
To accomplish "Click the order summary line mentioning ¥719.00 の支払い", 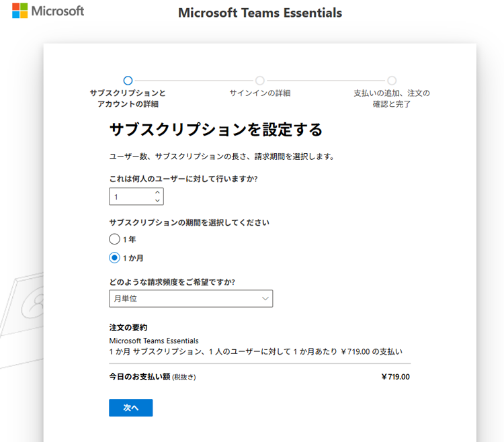I will click(x=255, y=352).
